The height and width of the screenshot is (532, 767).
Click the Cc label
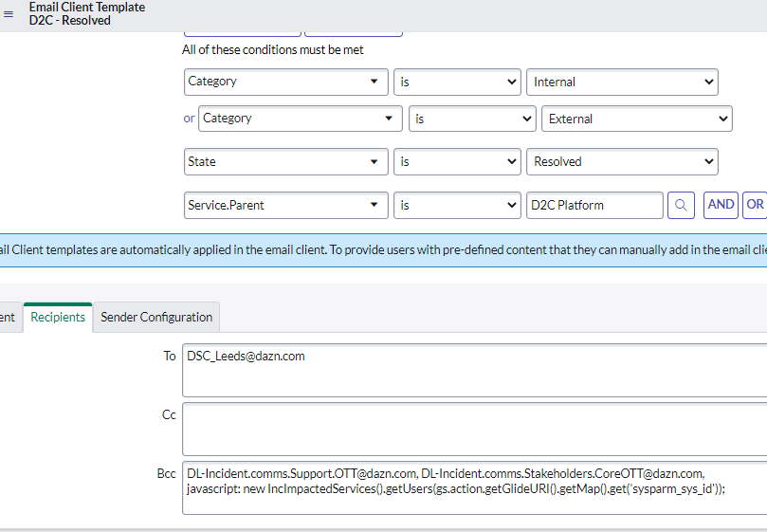tap(169, 415)
